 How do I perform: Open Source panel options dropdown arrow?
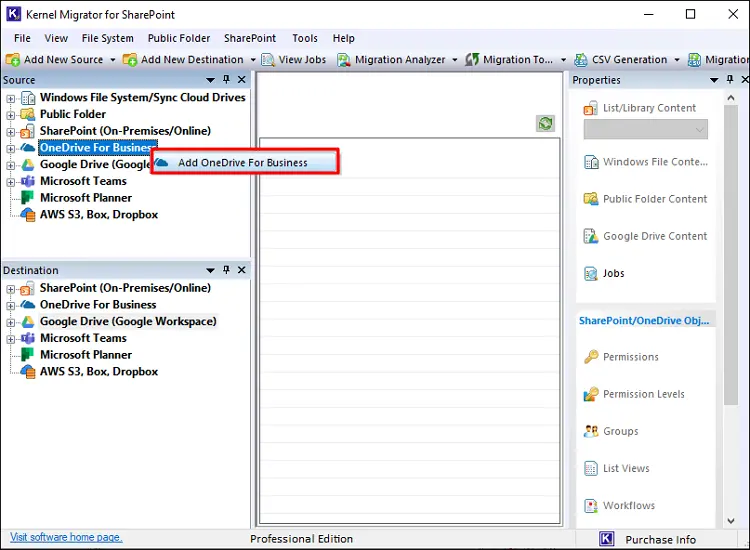tap(210, 80)
